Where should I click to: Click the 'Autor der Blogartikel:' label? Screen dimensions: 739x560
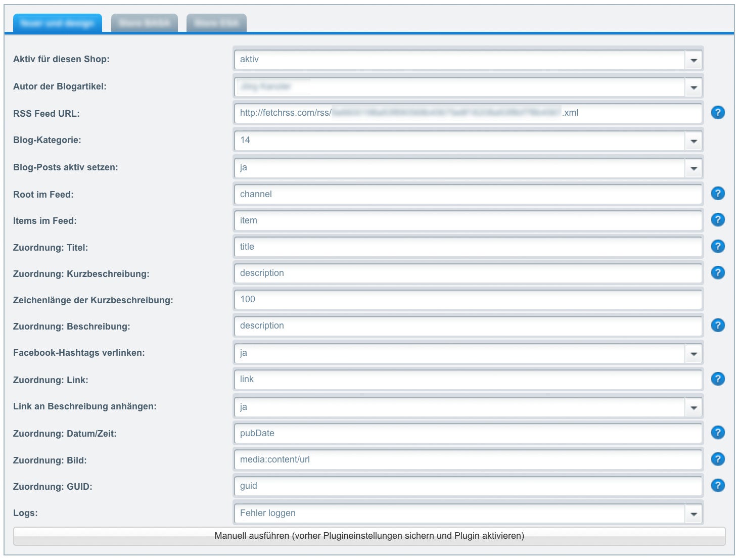(60, 86)
